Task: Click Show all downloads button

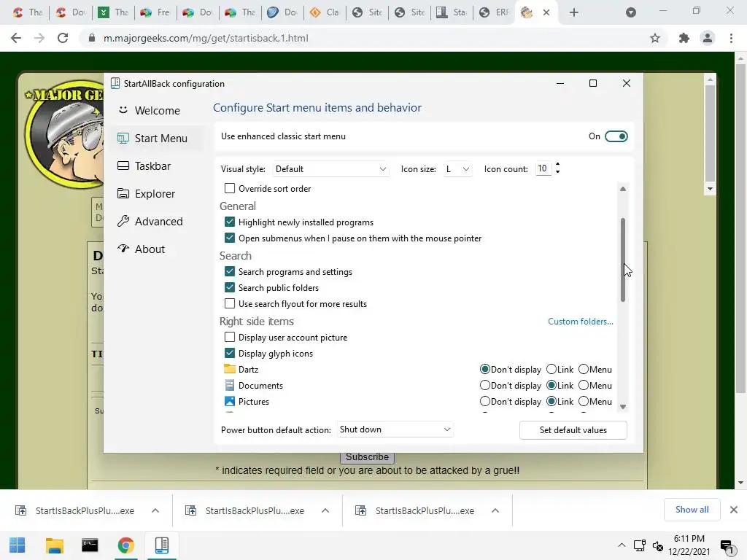Action: coord(692,510)
